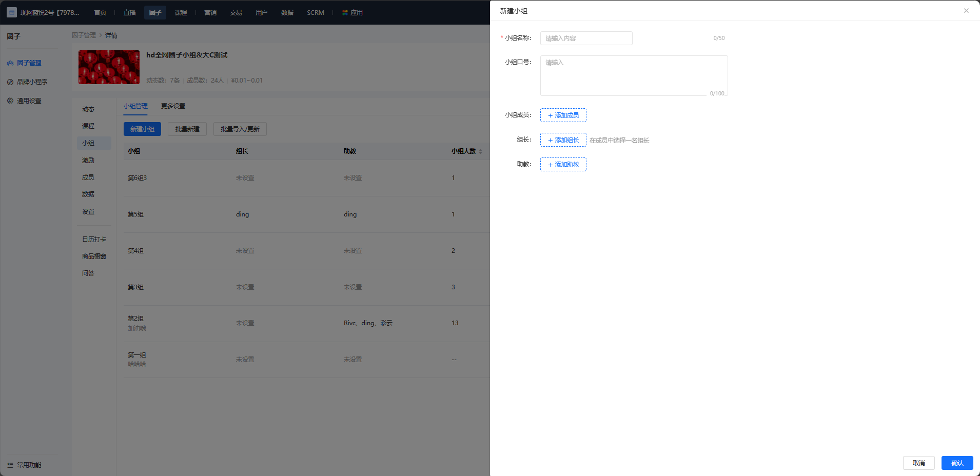
Task: Select 小组 in circle side menu
Action: coord(94,143)
